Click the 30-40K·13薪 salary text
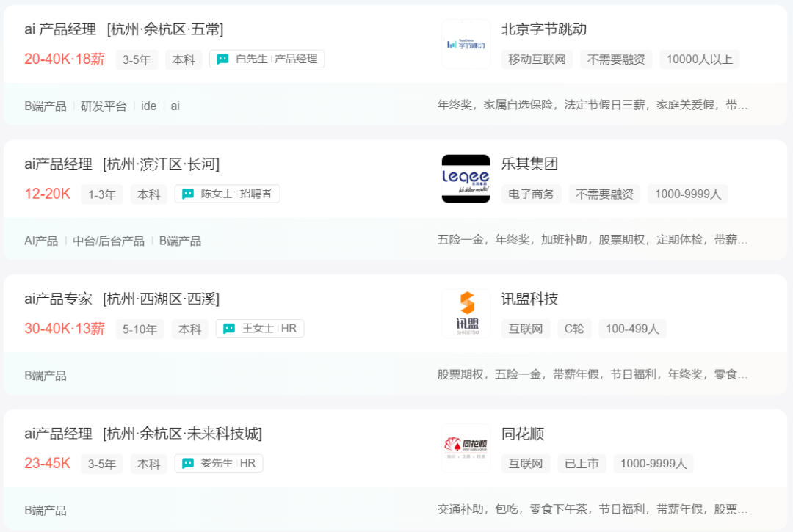This screenshot has width=793, height=532. click(65, 329)
